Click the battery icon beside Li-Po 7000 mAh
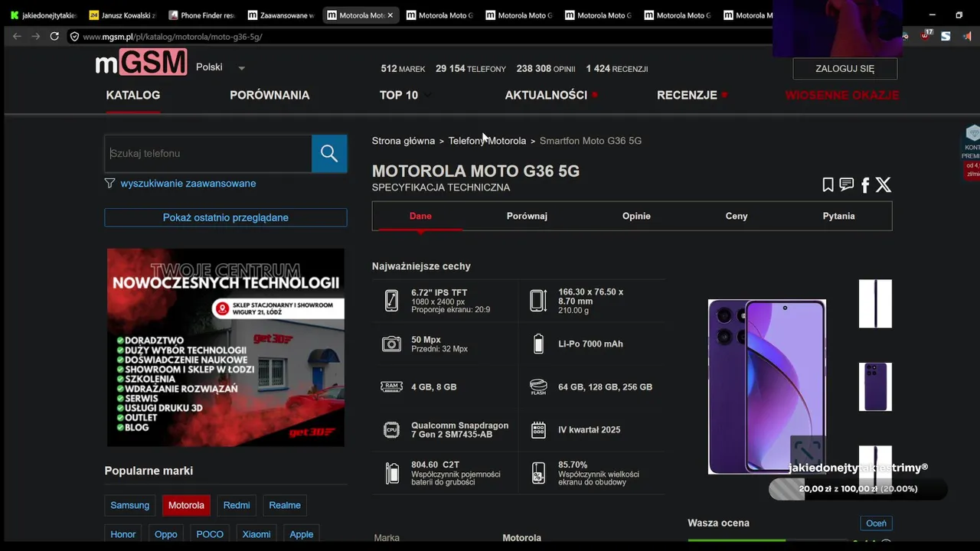This screenshot has width=980, height=551. 538,344
